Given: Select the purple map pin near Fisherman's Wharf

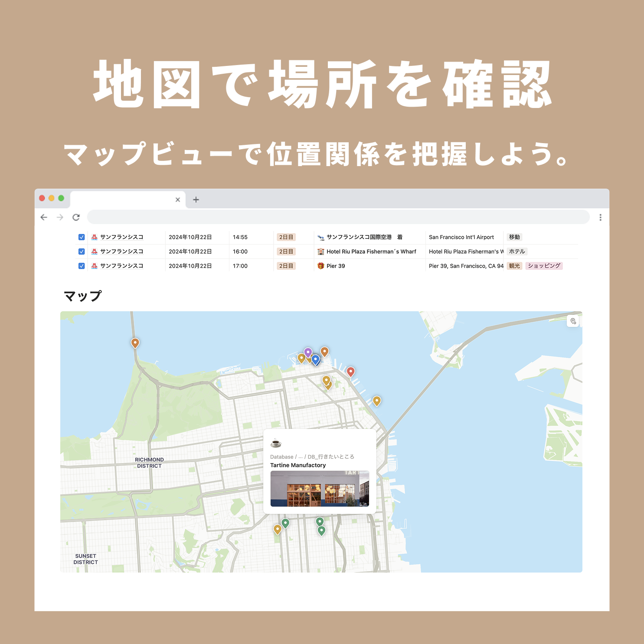Looking at the screenshot, I should coord(308,351).
